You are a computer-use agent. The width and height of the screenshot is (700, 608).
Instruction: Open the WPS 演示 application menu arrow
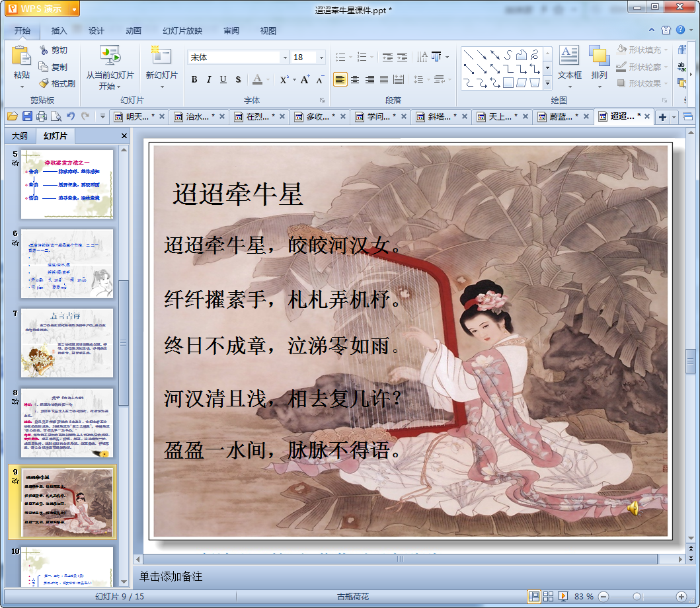point(74,9)
